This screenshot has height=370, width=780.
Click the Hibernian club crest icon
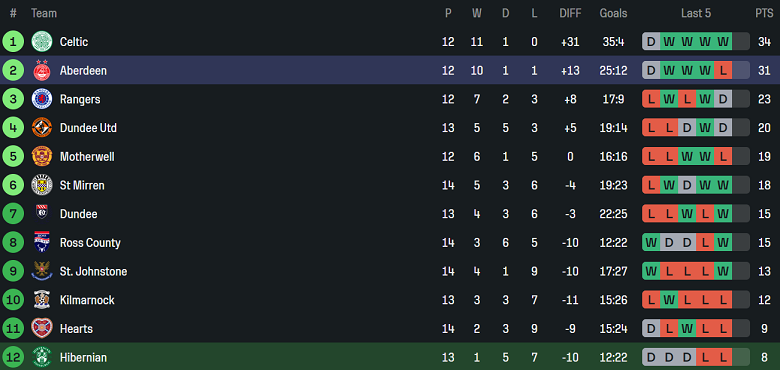tap(42, 357)
